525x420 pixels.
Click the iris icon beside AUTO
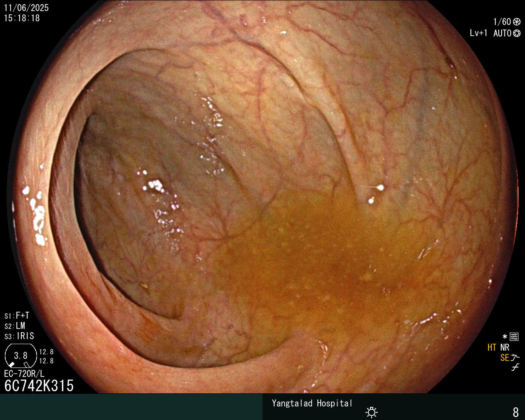click(x=517, y=33)
